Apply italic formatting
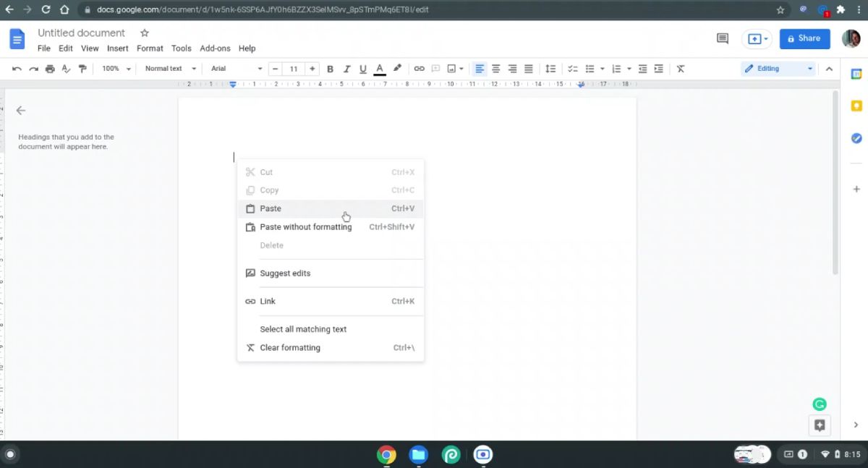Viewport: 868px width, 468px height. click(x=346, y=68)
